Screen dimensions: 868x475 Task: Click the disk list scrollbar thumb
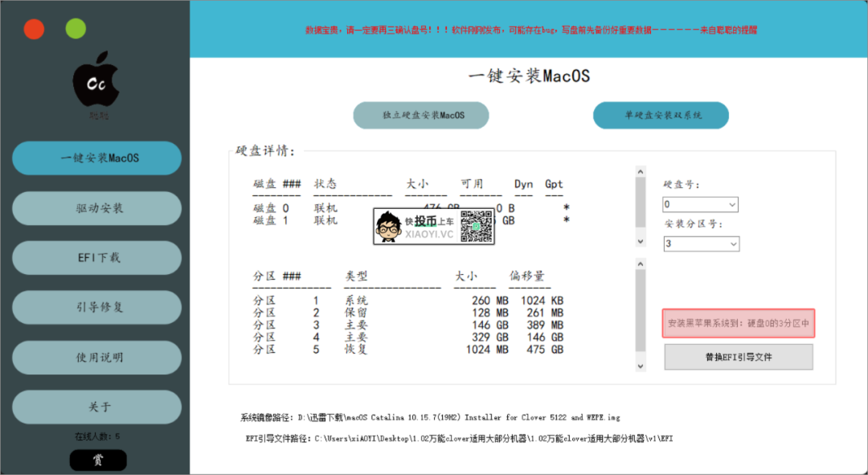[x=641, y=203]
